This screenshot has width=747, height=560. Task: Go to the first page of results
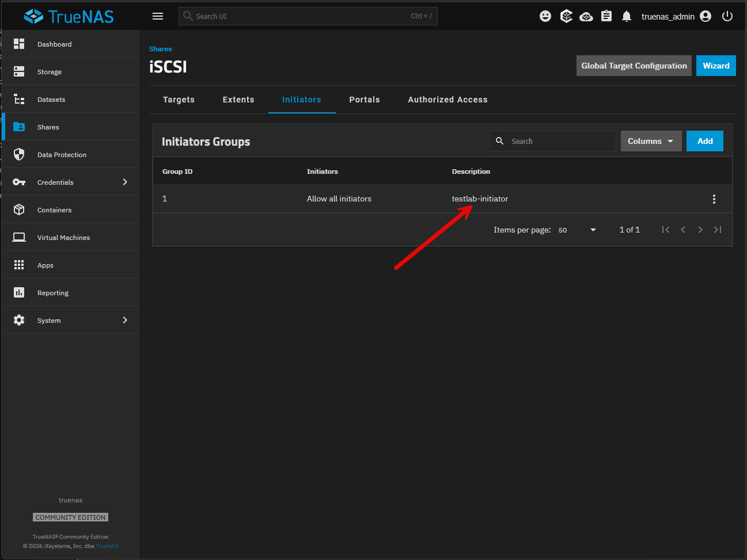click(x=666, y=230)
